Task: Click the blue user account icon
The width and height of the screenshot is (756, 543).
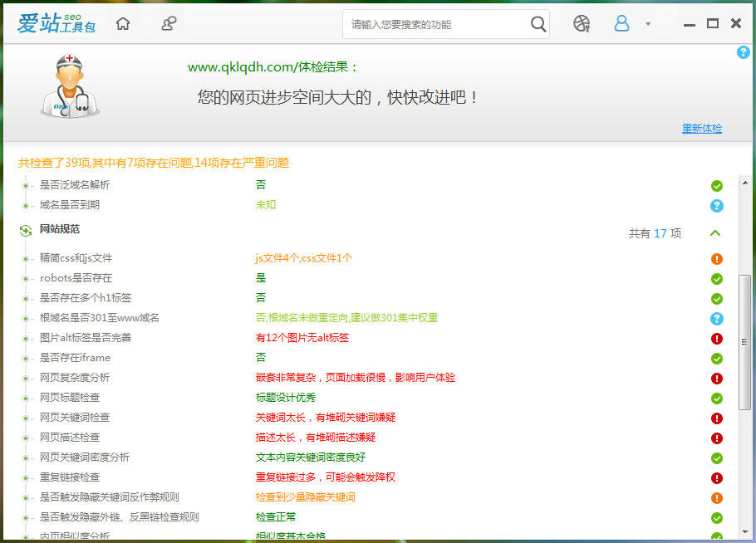Action: pyautogui.click(x=621, y=24)
